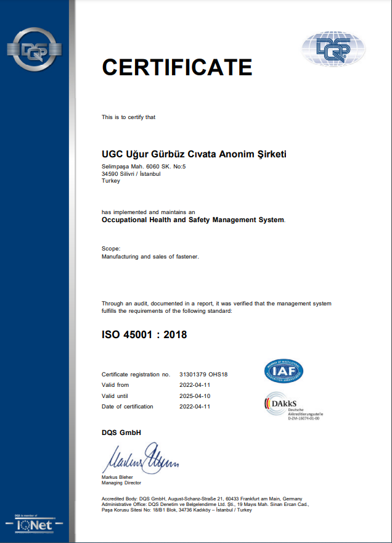
Task: Click the DQS globe logo at top right
Action: [333, 48]
